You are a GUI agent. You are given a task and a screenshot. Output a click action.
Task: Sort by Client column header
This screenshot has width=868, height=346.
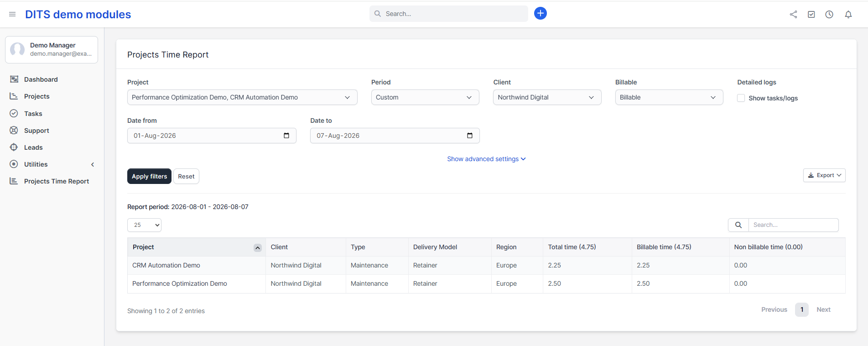(x=306, y=247)
